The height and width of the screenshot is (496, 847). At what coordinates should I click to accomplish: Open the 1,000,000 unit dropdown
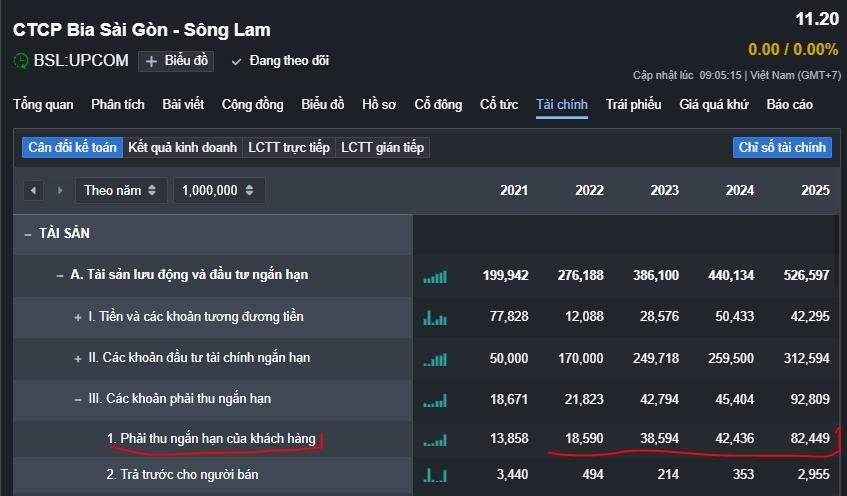[218, 190]
